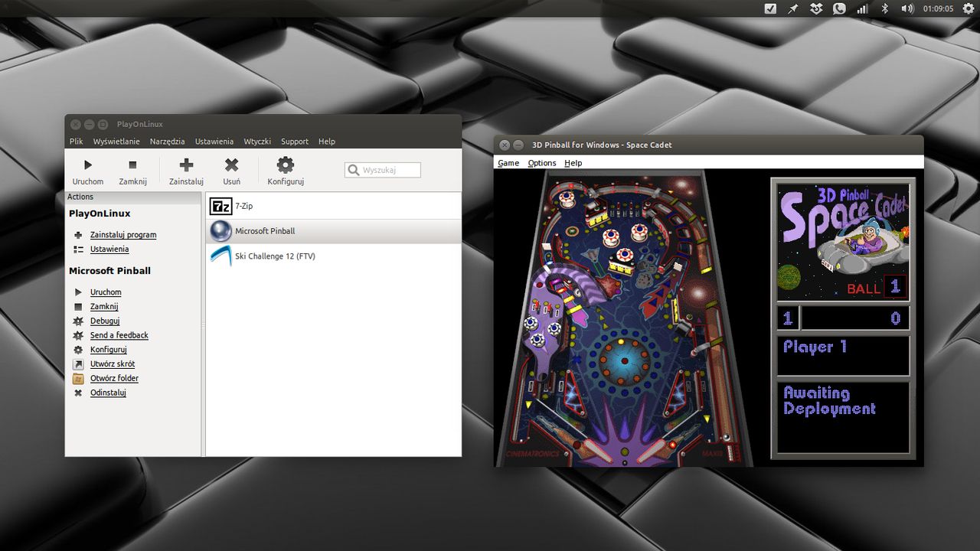Screen dimensions: 980x551
Task: Click the Usuń X icon in toolbar
Action: (x=231, y=165)
